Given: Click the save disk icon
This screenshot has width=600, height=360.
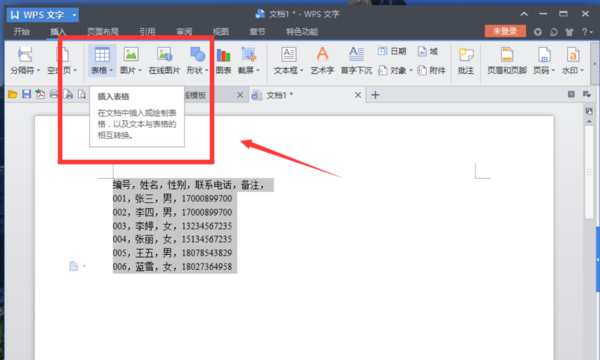Looking at the screenshot, I should tap(26, 94).
